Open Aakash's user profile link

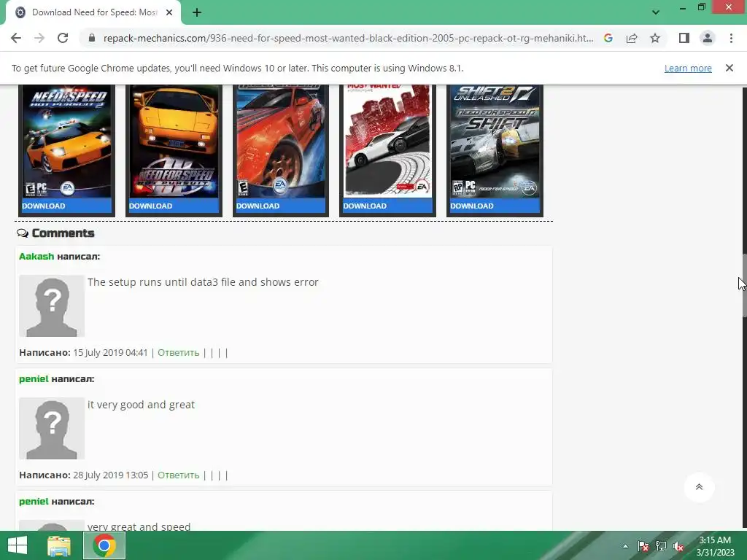click(x=36, y=256)
